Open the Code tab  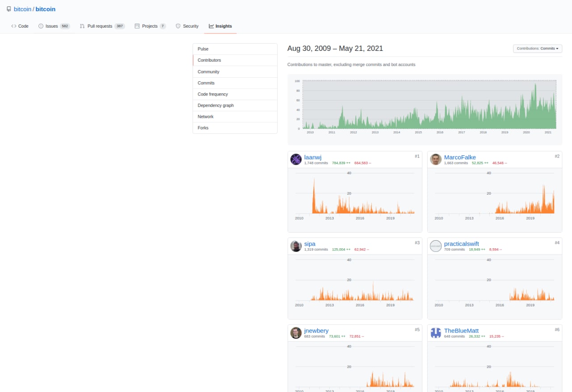point(20,26)
